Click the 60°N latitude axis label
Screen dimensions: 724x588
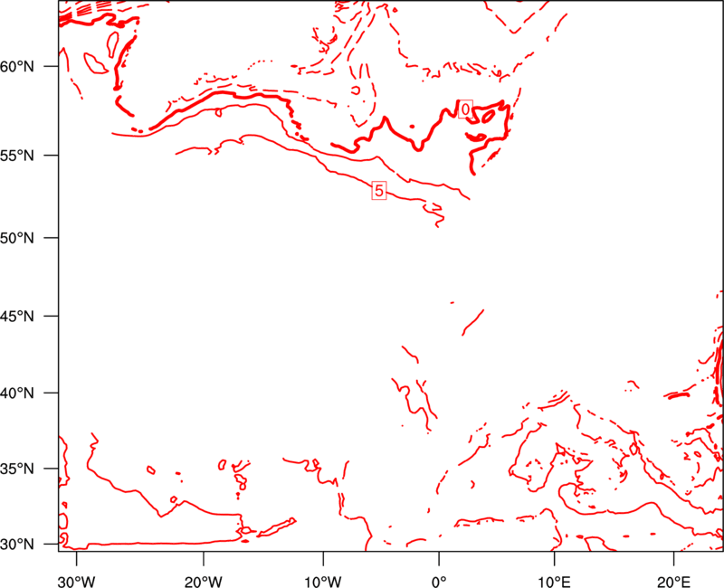(17, 66)
